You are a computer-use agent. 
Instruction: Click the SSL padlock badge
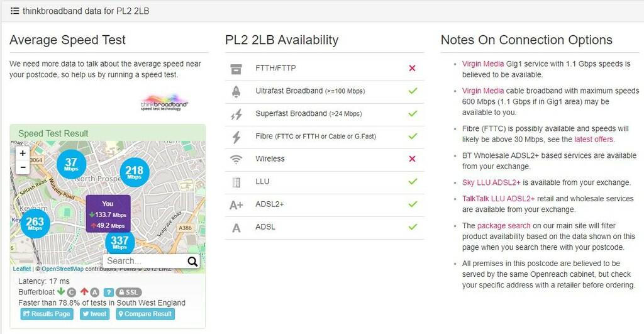128,292
